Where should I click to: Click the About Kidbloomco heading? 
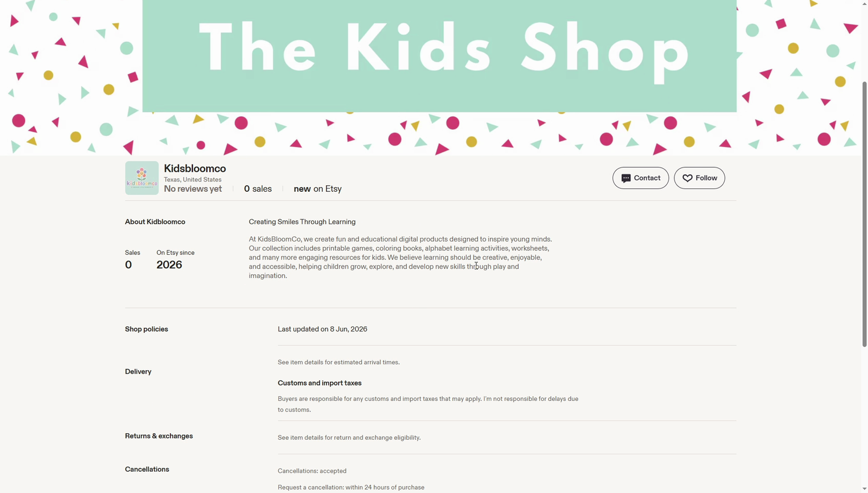tap(155, 222)
